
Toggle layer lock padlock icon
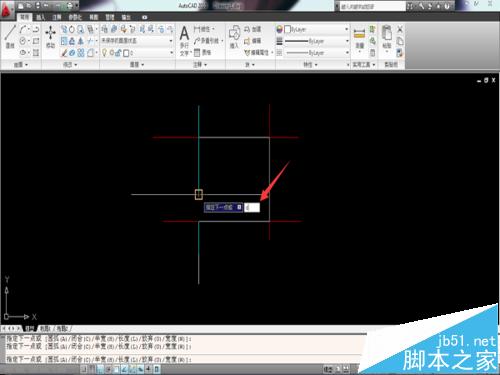(118, 53)
